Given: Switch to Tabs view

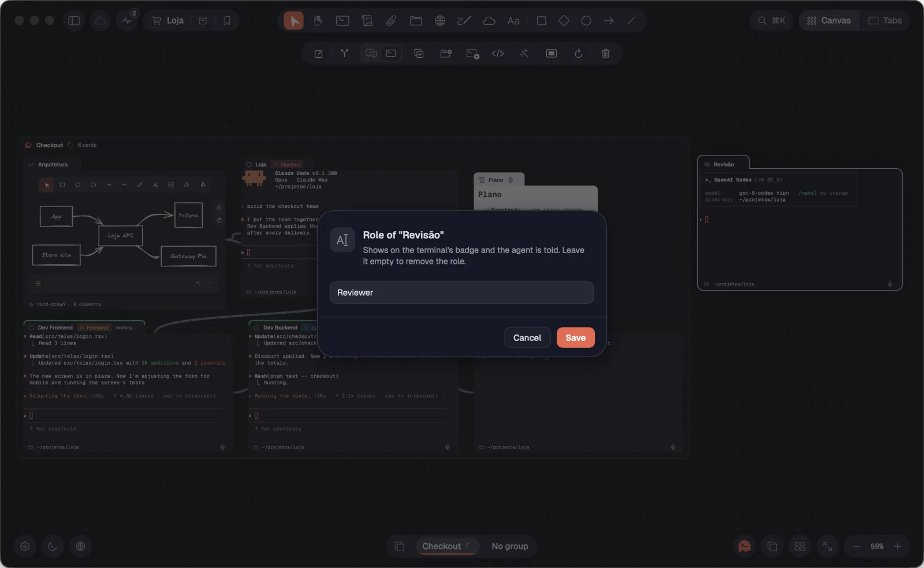Looking at the screenshot, I should pyautogui.click(x=885, y=21).
